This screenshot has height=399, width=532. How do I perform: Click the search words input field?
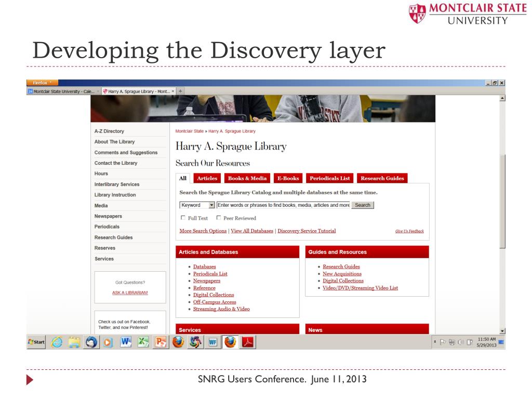283,205
